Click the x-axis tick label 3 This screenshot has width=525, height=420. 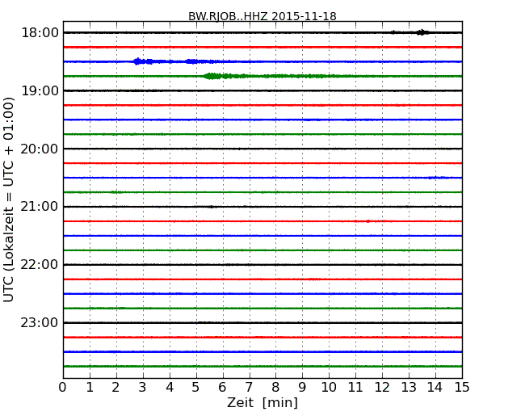click(143, 388)
